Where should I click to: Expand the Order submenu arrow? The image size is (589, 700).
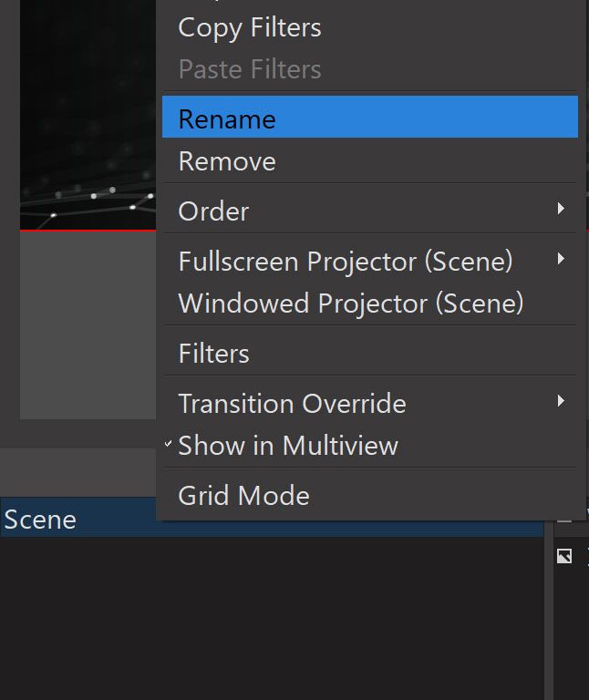561,210
